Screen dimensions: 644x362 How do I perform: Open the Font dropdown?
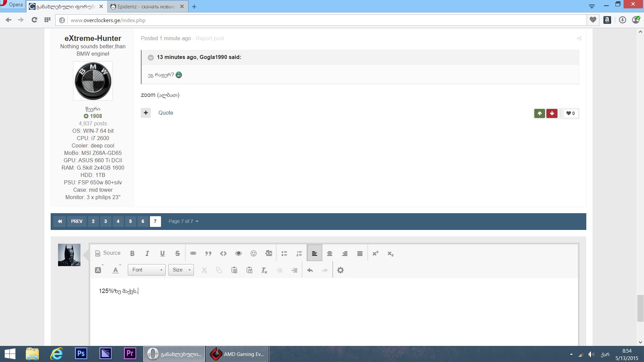[x=147, y=270]
